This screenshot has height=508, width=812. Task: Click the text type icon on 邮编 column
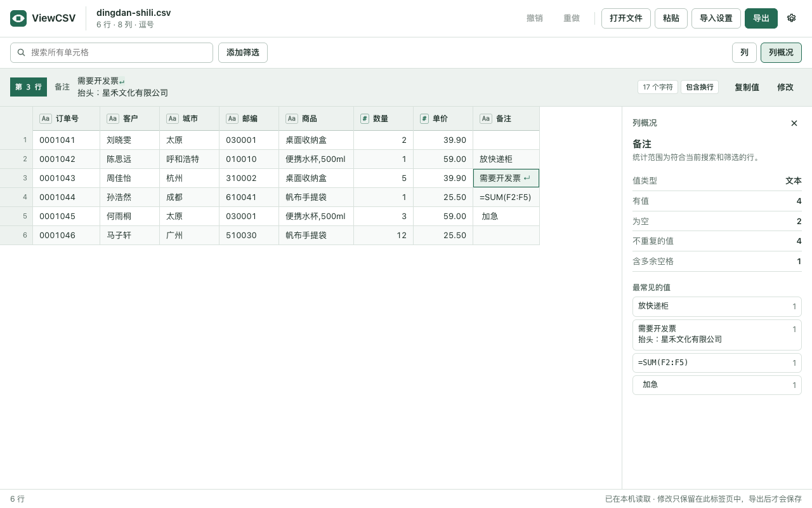coord(232,118)
